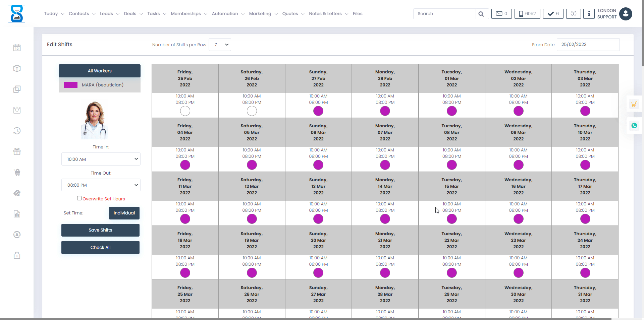Open the email envelope icon showing 0
The height and width of the screenshot is (320, 644).
[x=501, y=14]
